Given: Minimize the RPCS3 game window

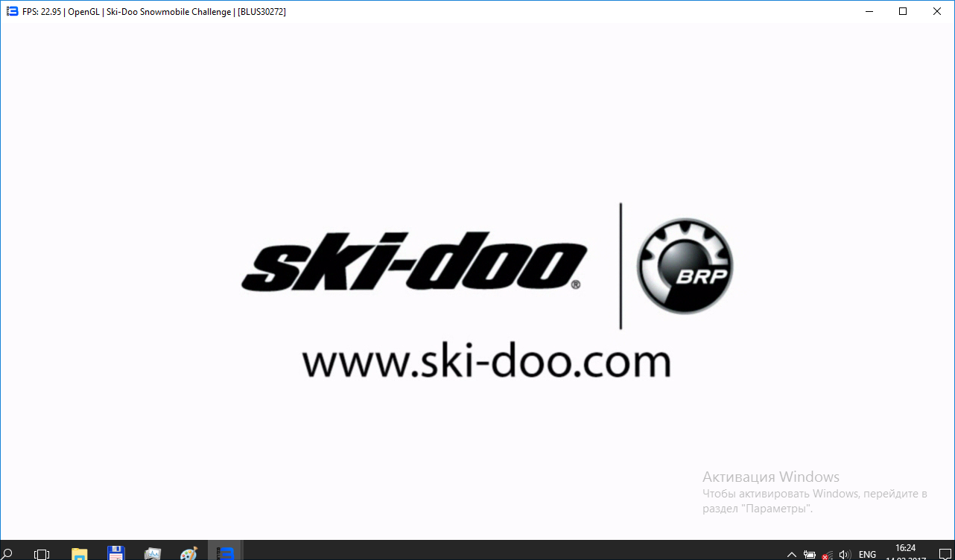Looking at the screenshot, I should pos(869,12).
